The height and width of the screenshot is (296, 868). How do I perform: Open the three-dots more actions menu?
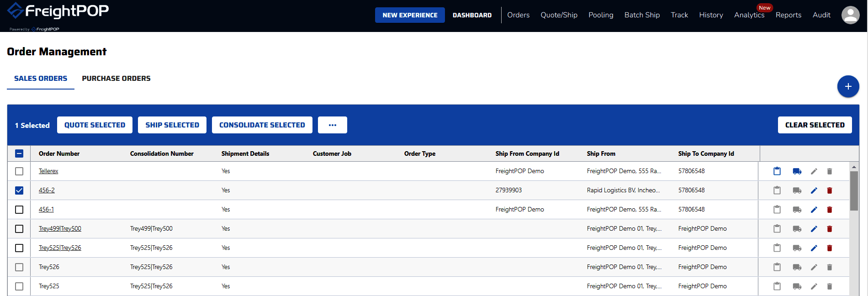point(333,125)
